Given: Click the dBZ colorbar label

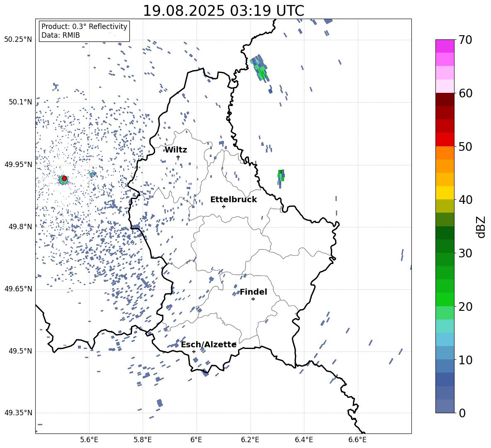Looking at the screenshot, I should pos(481,227).
